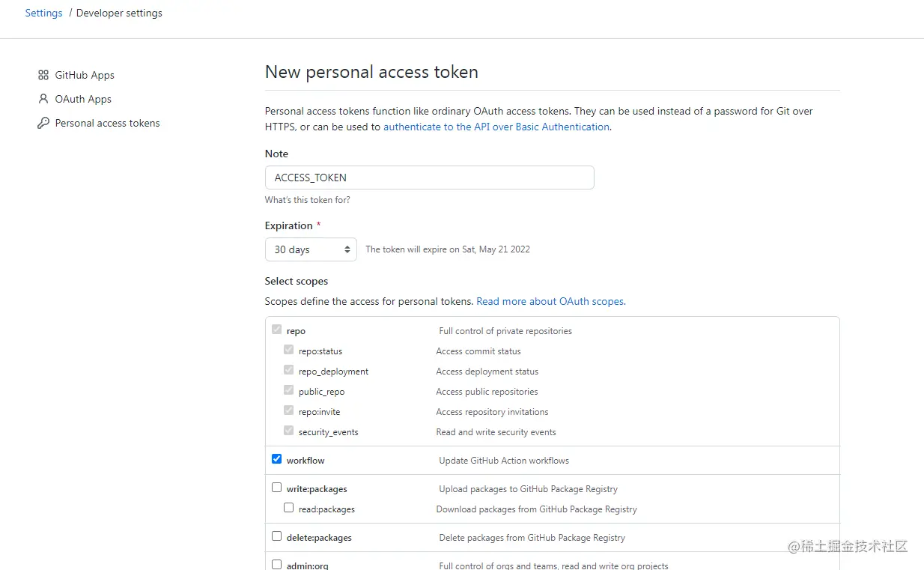Open OAuth Apps sidebar item

[83, 99]
